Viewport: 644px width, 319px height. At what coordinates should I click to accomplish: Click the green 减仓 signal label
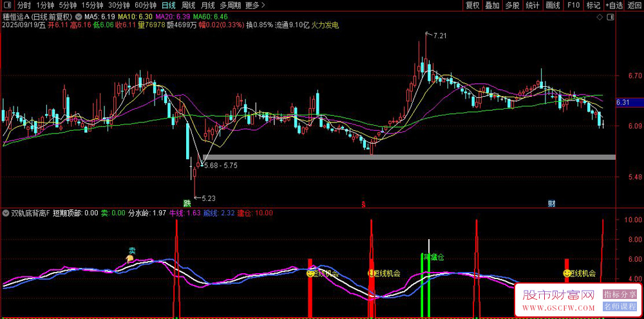click(434, 258)
